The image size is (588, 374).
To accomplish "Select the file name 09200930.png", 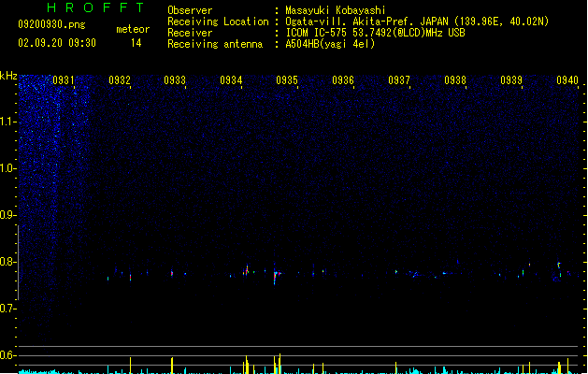I will pyautogui.click(x=51, y=24).
